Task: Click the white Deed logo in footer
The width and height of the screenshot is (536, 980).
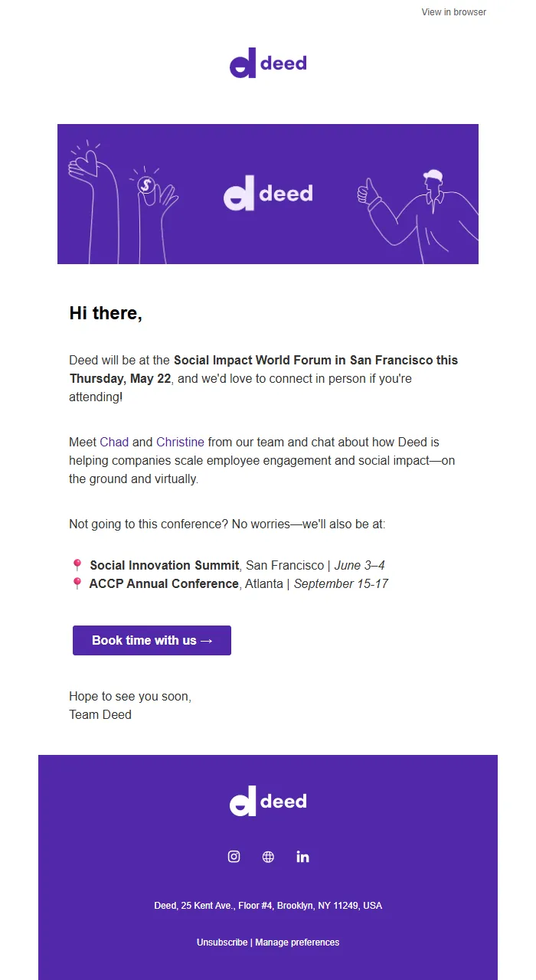Action: pyautogui.click(x=268, y=801)
